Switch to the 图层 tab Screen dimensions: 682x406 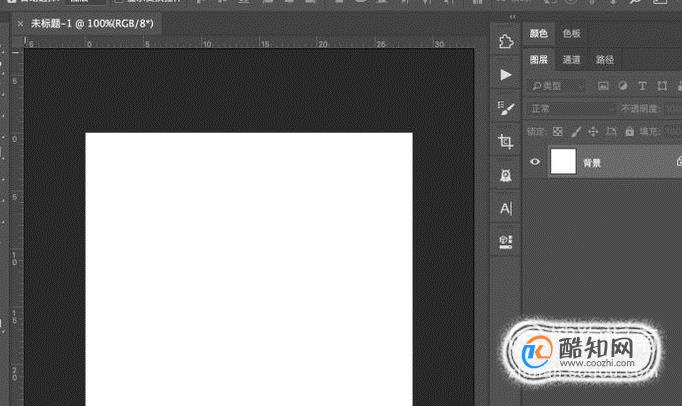538,60
